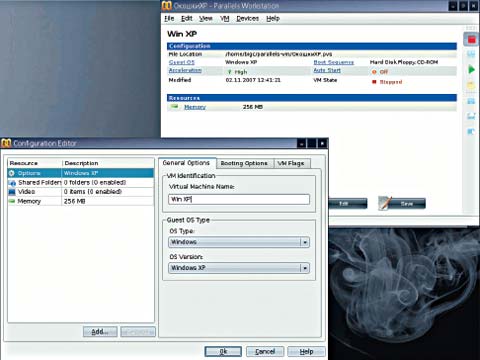Click the Shared Folders icon in resource list
The height and width of the screenshot is (360, 480).
pos(12,183)
